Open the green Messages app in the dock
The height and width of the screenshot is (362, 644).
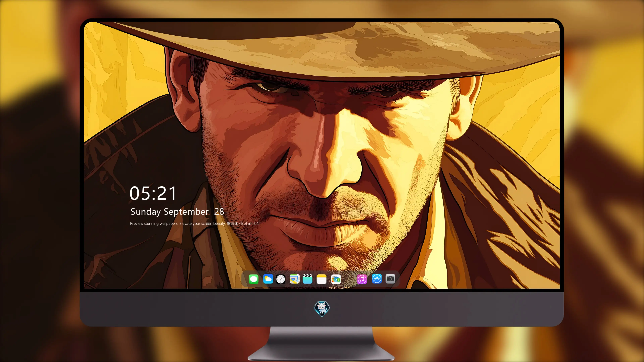[x=254, y=279]
